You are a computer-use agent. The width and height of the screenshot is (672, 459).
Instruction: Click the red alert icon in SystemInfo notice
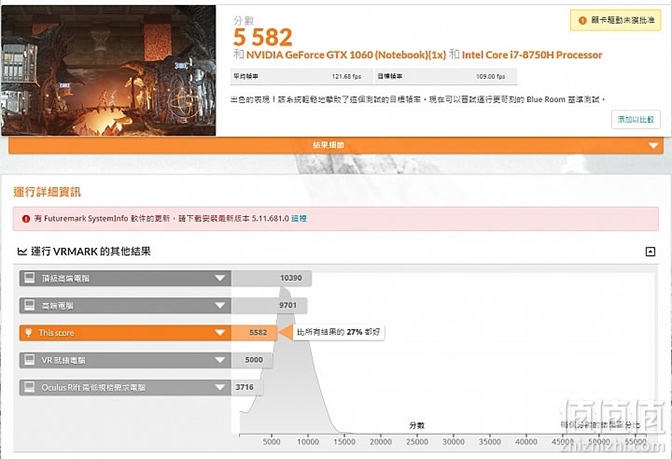point(26,219)
